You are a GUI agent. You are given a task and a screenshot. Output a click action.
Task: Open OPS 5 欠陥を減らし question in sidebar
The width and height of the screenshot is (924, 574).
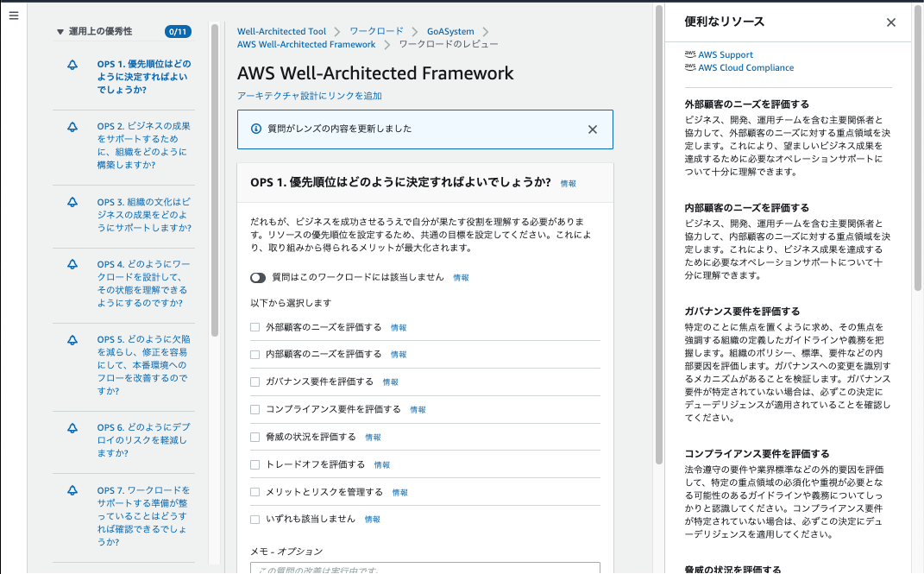[143, 365]
